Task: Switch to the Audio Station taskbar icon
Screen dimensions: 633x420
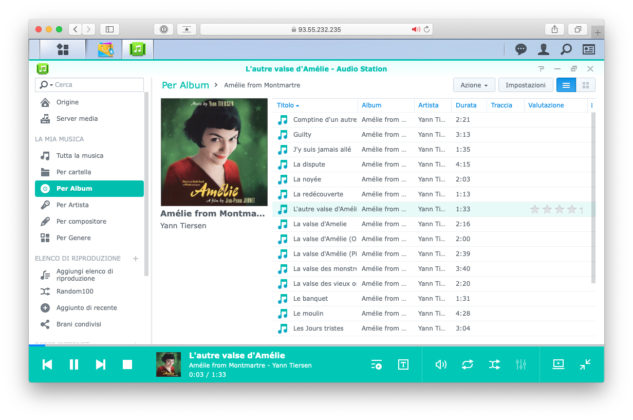Action: pos(137,49)
